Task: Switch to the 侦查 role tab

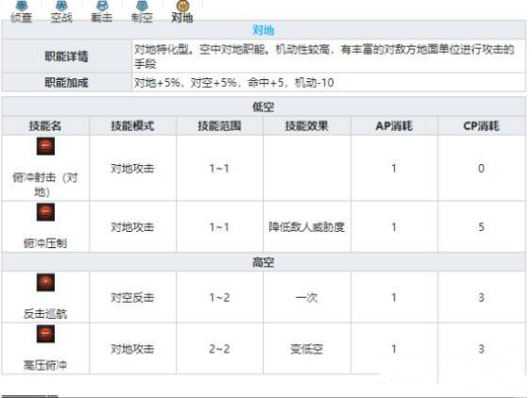Action: coord(21,12)
